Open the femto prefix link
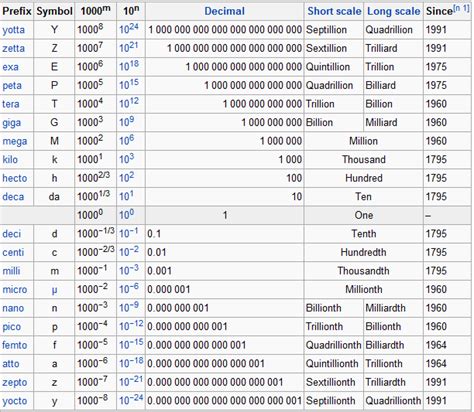Image resolution: width=474 pixels, height=412 pixels. [15, 345]
